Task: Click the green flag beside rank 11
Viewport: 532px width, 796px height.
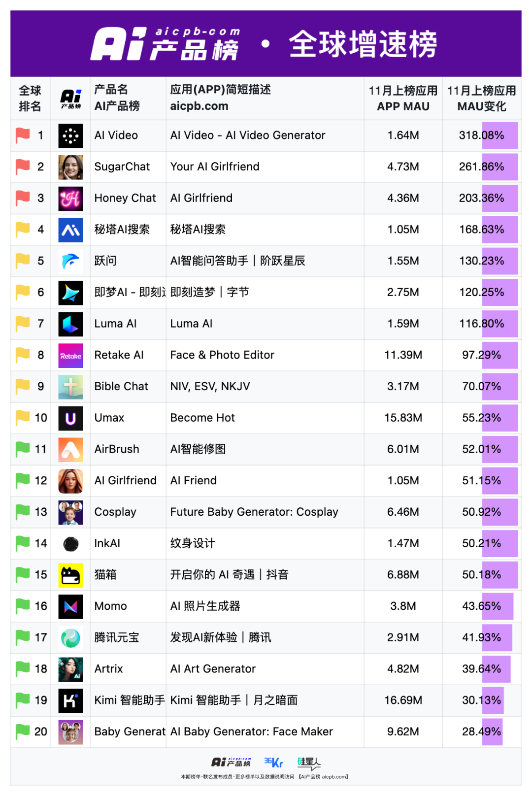Action: [x=23, y=449]
